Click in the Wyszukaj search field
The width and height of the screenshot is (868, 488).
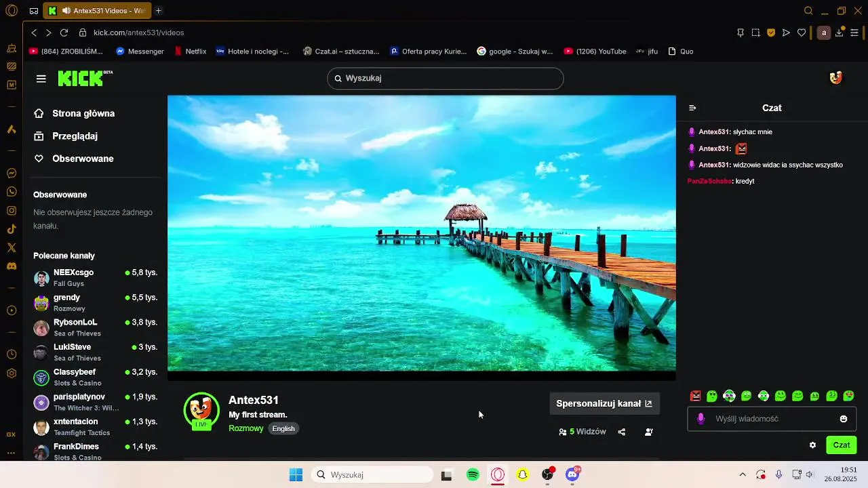click(446, 78)
